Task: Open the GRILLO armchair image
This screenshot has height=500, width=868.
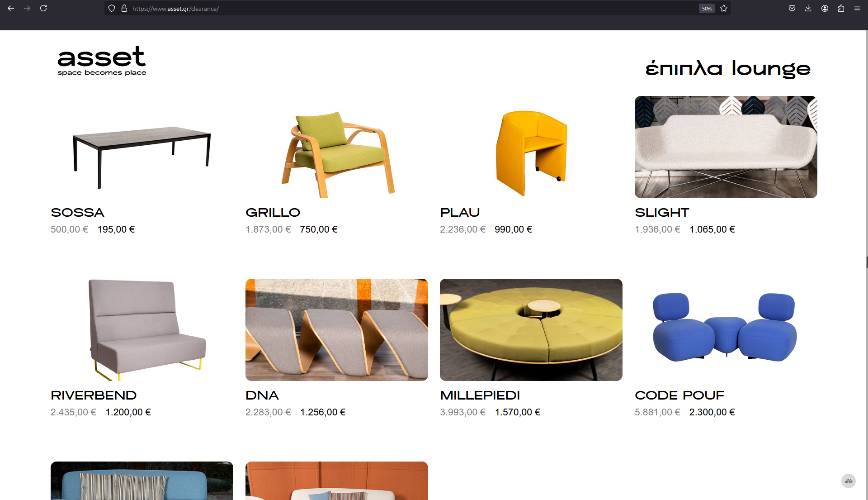Action: pyautogui.click(x=336, y=147)
